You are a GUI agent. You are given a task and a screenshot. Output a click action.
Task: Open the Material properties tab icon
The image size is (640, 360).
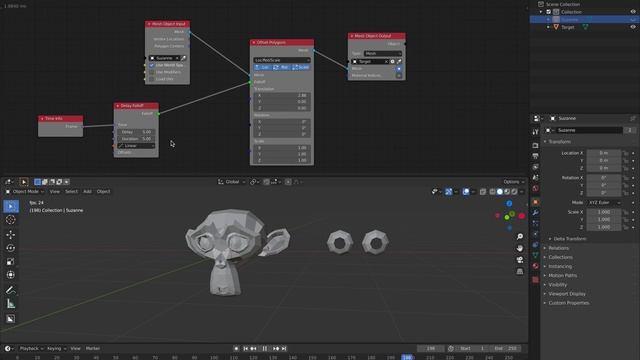pos(536,266)
